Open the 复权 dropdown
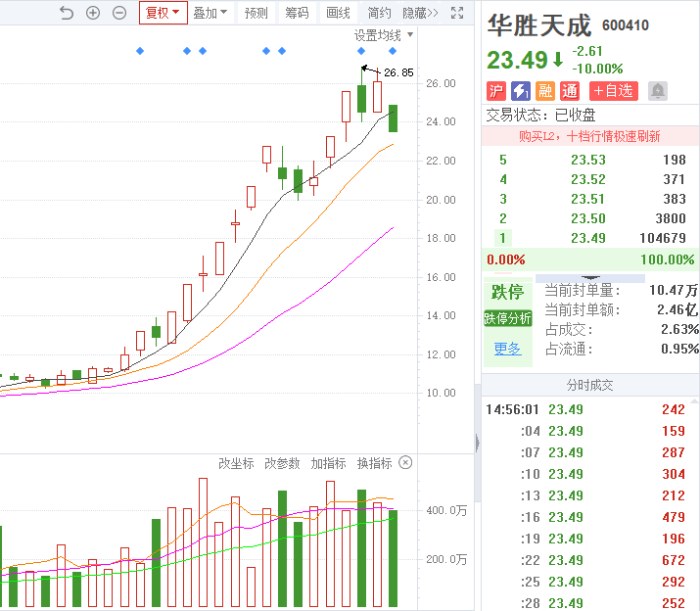This screenshot has width=700, height=611. [x=163, y=13]
